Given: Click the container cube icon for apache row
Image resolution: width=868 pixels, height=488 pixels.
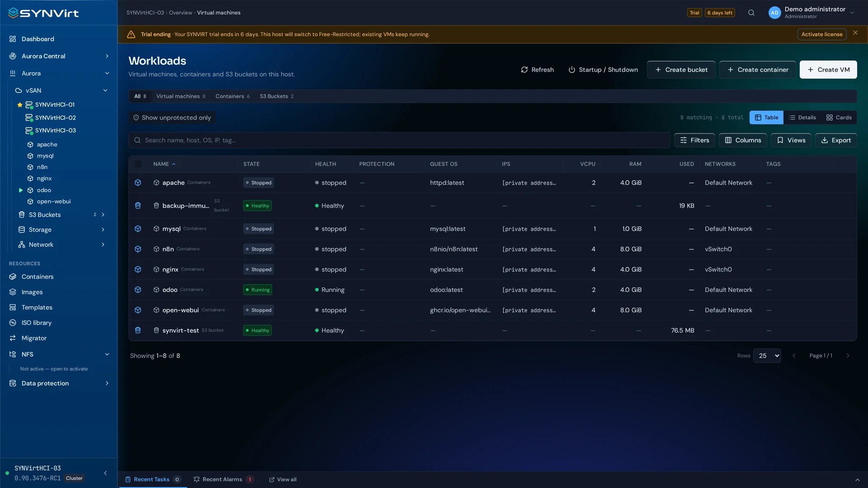Looking at the screenshot, I should [138, 183].
